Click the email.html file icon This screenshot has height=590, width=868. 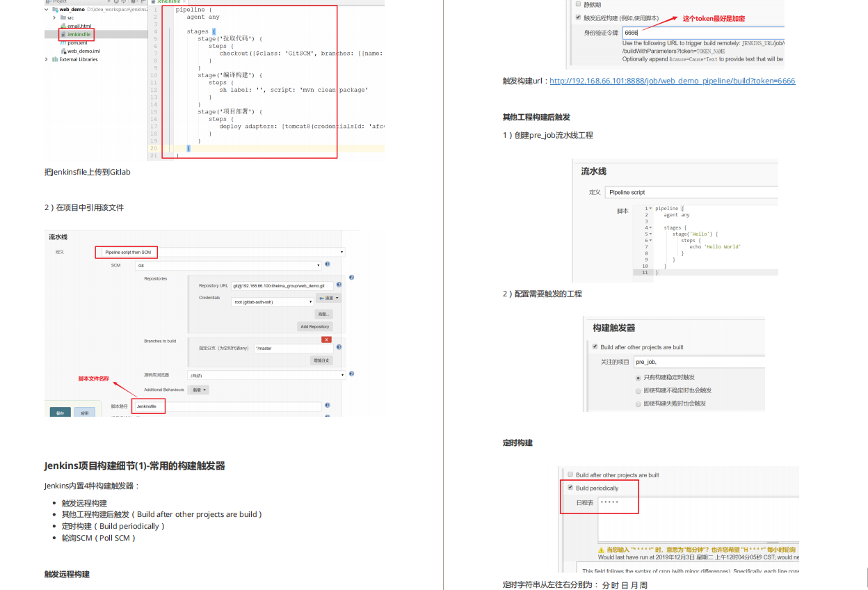(x=63, y=26)
